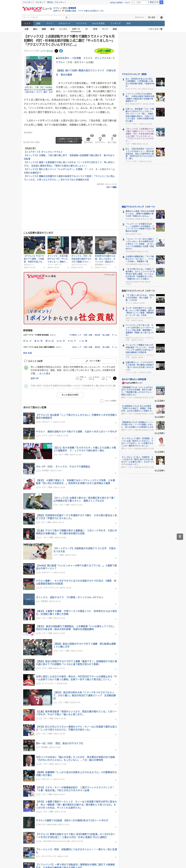Click the Yahoo! JAPAN link at top
Viewport: 186px width, 868px height.
tap(116, 2)
